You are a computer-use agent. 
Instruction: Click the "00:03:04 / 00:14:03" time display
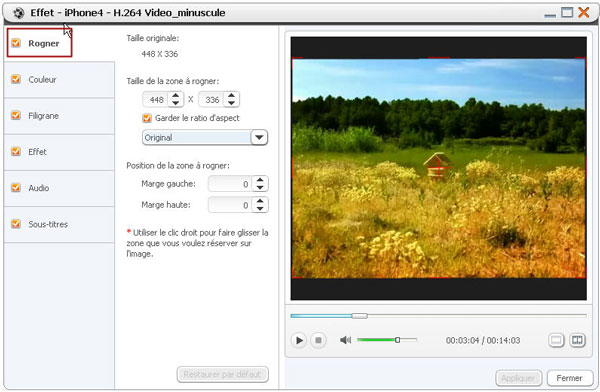[483, 340]
